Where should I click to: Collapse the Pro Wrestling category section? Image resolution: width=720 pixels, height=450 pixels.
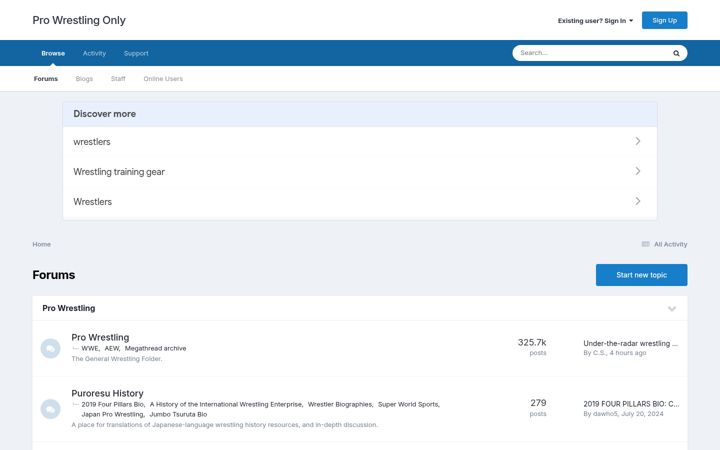pos(672,309)
